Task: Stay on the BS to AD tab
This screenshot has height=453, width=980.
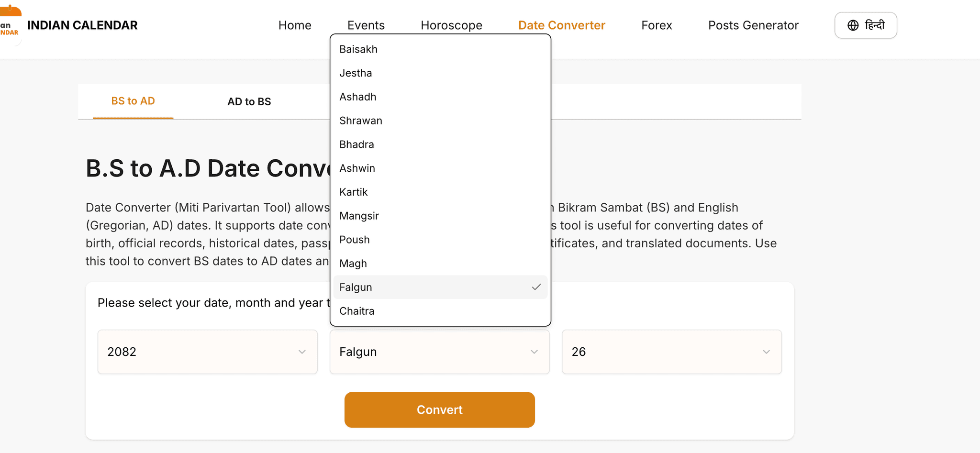Action: pyautogui.click(x=133, y=101)
